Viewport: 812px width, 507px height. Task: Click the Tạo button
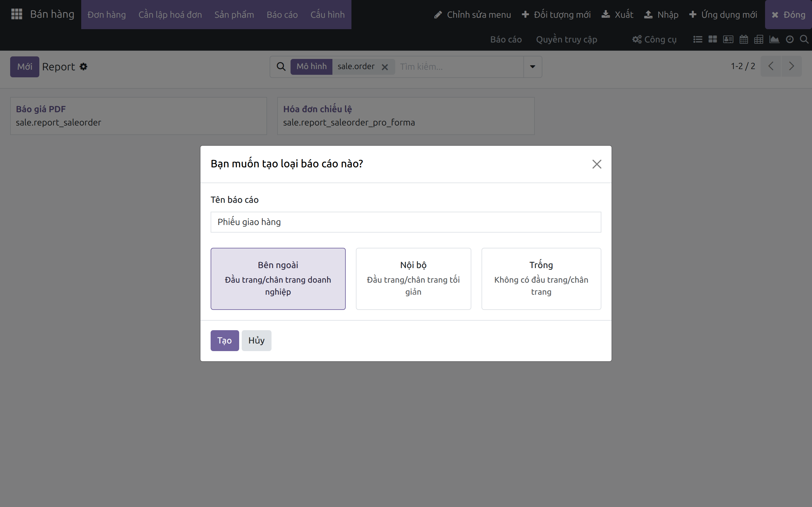pos(225,340)
